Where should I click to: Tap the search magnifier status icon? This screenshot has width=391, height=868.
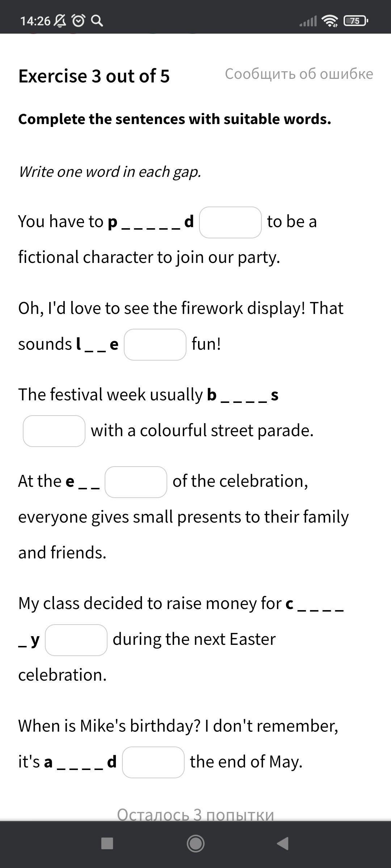click(x=97, y=21)
